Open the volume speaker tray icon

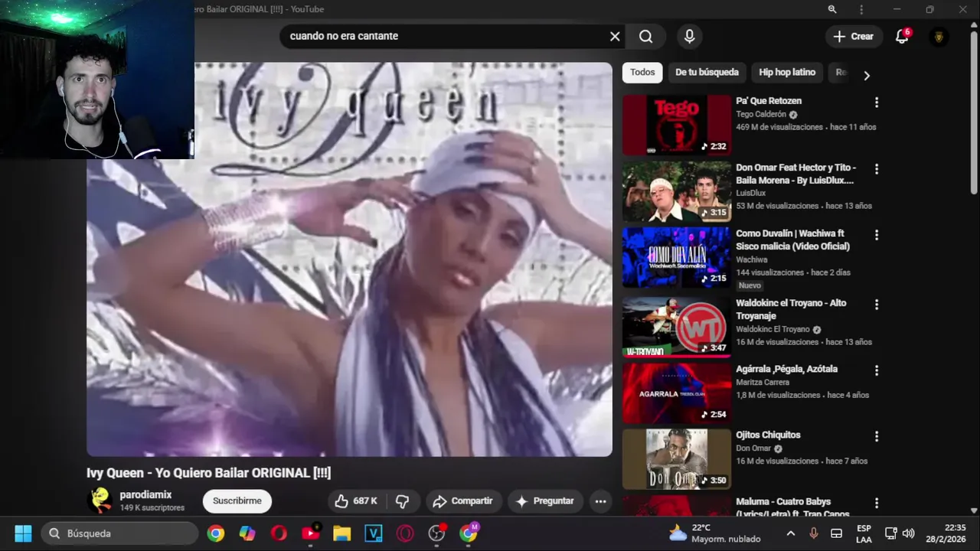tap(909, 533)
